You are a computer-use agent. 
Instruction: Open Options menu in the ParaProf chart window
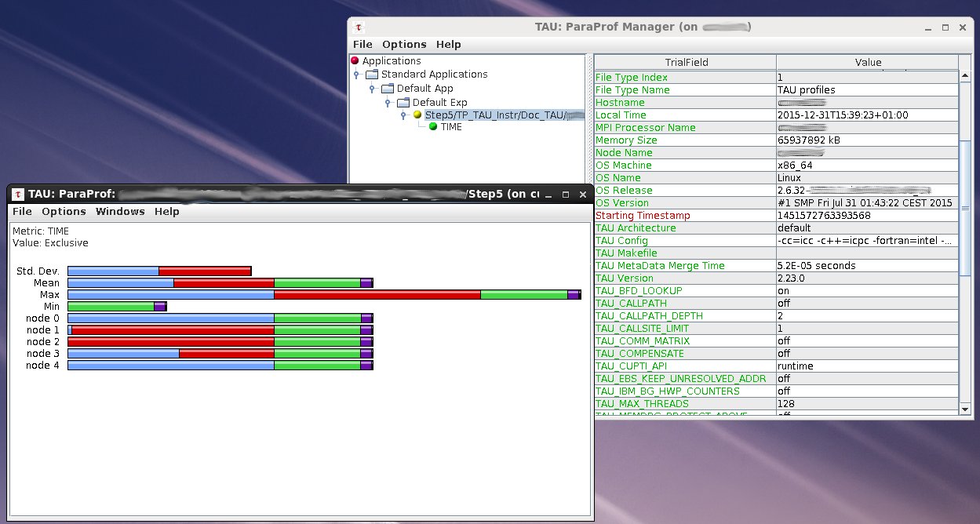64,212
